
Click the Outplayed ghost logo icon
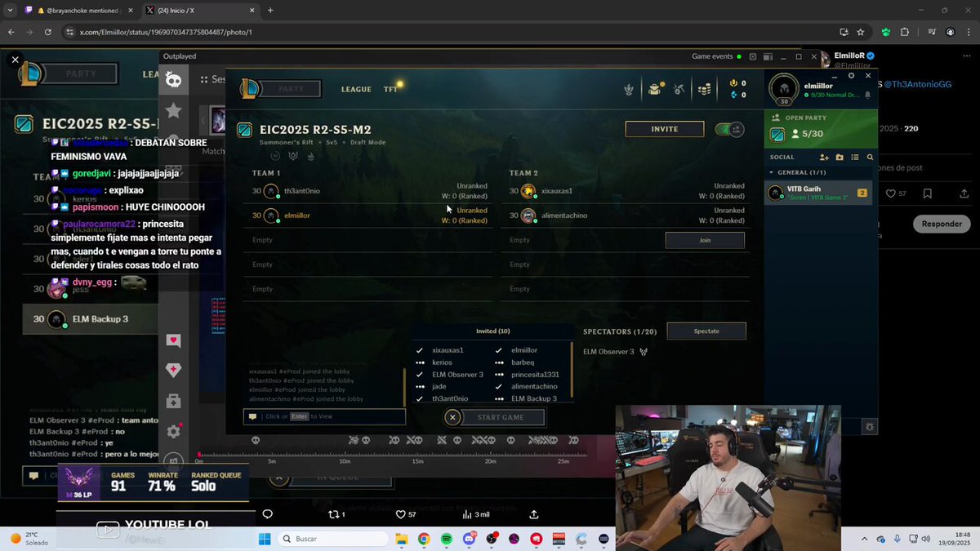point(173,79)
